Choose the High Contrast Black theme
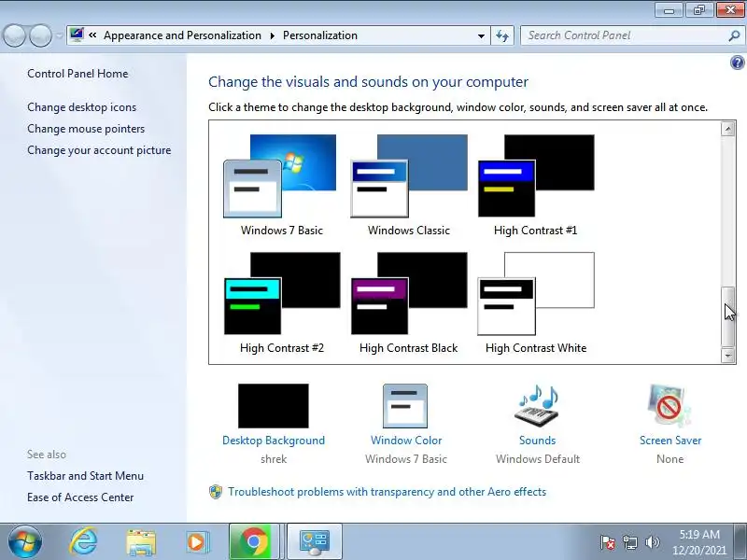The image size is (747, 560). tap(409, 303)
